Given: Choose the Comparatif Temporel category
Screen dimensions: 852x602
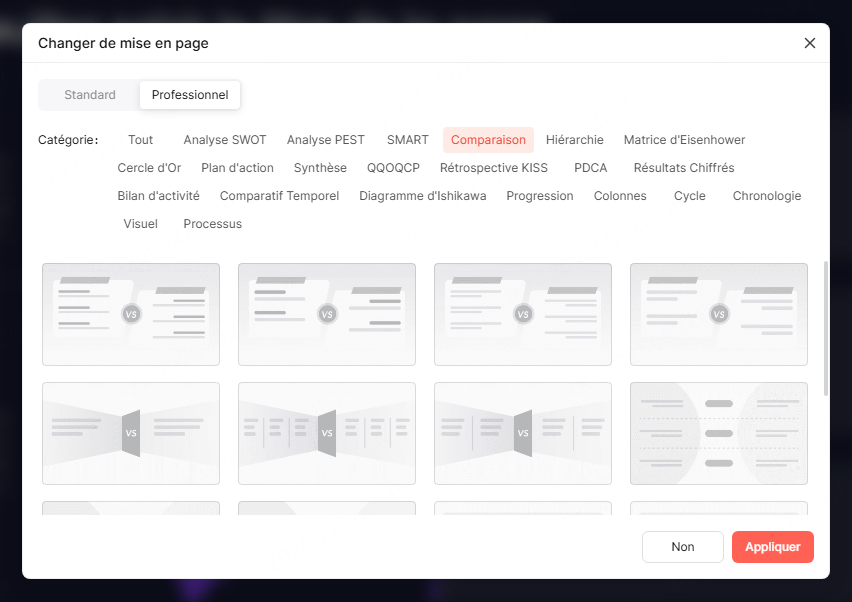Looking at the screenshot, I should pos(279,196).
